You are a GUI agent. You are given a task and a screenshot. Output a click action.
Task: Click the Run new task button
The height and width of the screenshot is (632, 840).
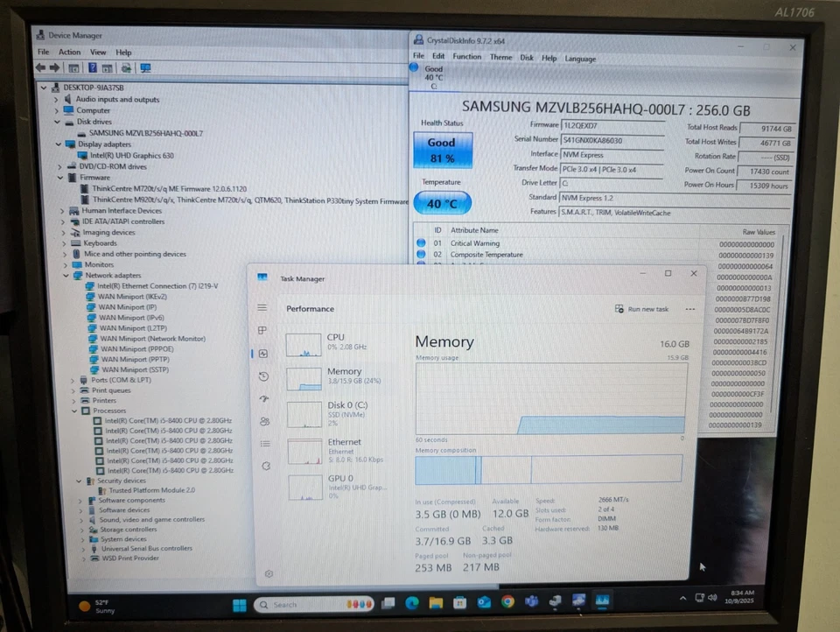pos(642,309)
